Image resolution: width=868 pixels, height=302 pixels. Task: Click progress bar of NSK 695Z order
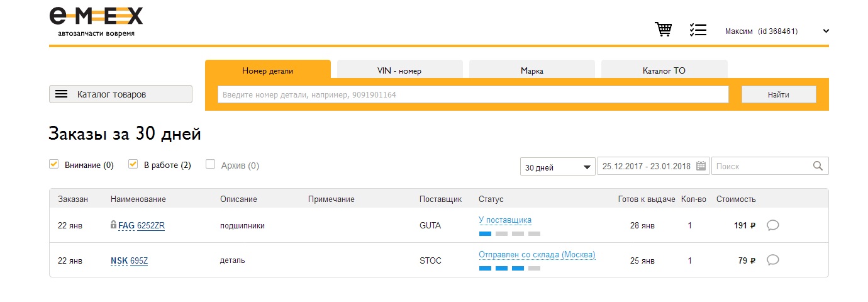click(509, 269)
